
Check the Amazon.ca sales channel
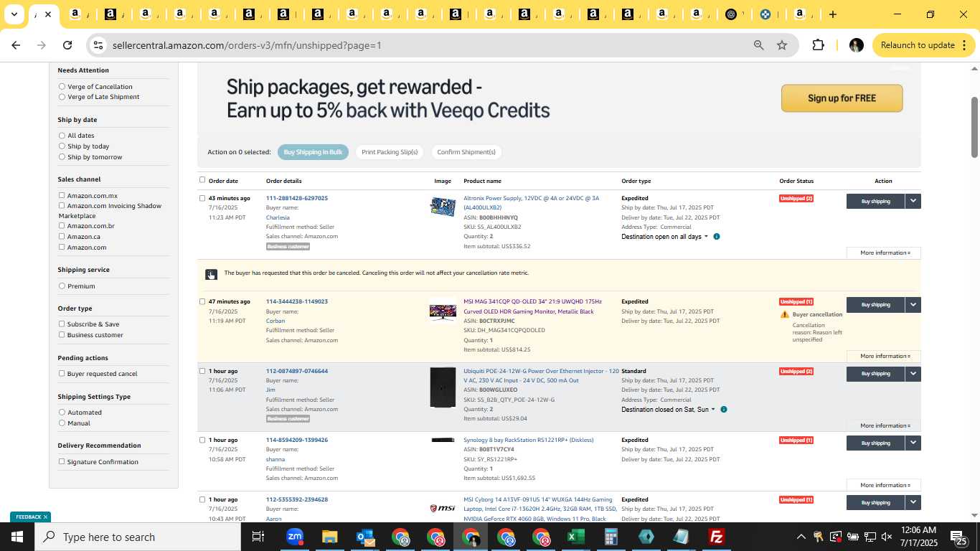tap(62, 236)
